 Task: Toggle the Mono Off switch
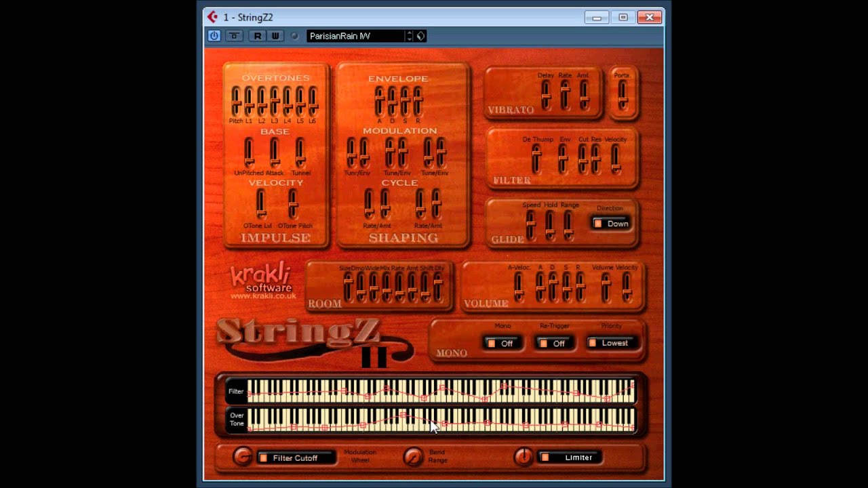click(x=502, y=344)
